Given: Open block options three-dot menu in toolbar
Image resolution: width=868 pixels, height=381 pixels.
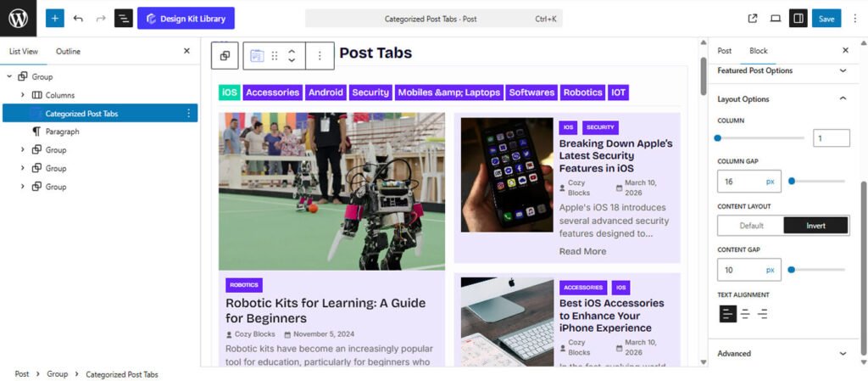Looking at the screenshot, I should click(320, 55).
